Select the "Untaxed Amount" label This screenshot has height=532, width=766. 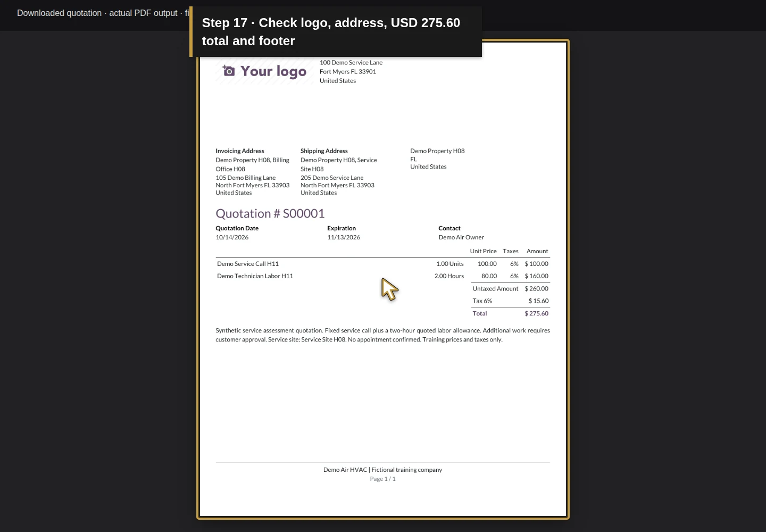pyautogui.click(x=495, y=289)
